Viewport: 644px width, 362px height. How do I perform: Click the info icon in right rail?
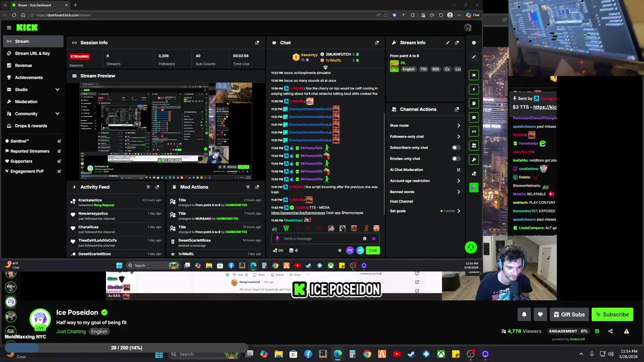point(474,43)
